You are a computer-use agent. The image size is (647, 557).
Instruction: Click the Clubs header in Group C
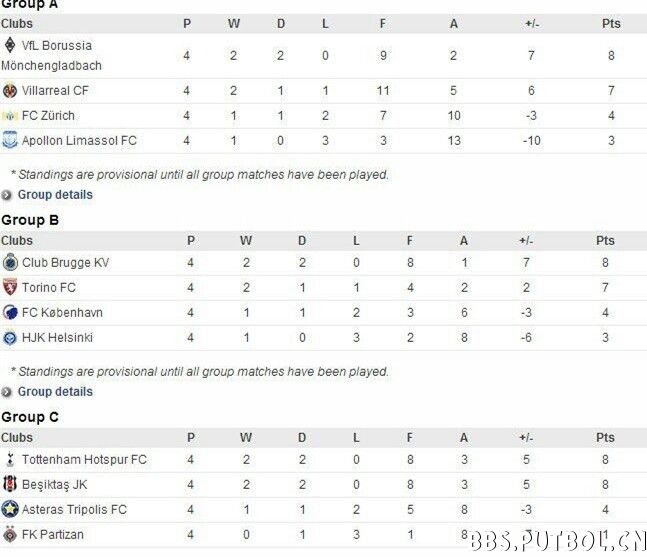click(17, 437)
